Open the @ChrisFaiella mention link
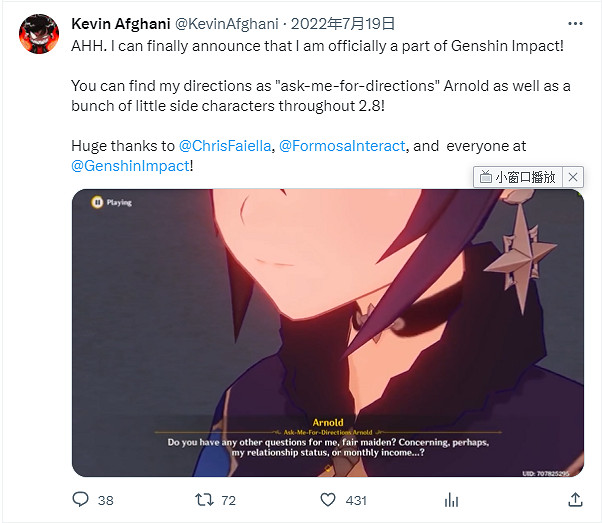Screen dimensions: 602x523 pyautogui.click(x=225, y=146)
